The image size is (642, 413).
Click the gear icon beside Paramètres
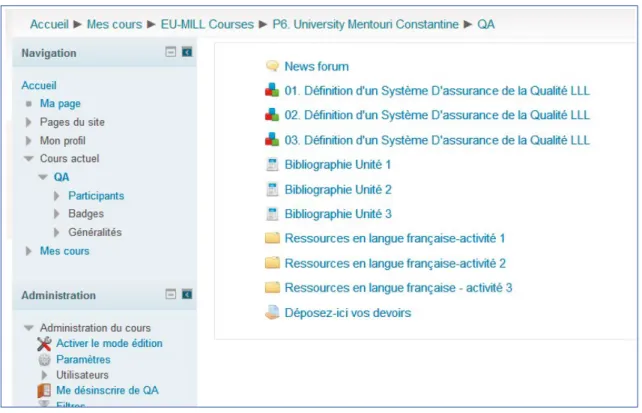[44, 360]
